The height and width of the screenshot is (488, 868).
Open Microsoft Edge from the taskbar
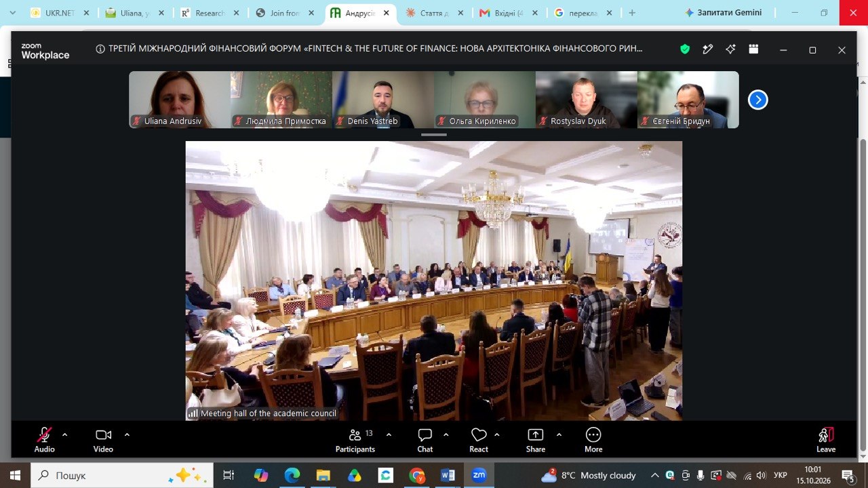(292, 475)
